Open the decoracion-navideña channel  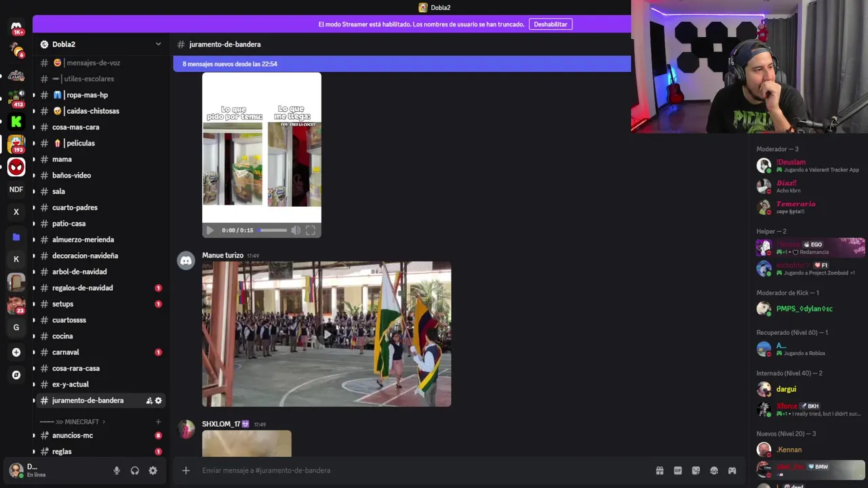point(101,256)
